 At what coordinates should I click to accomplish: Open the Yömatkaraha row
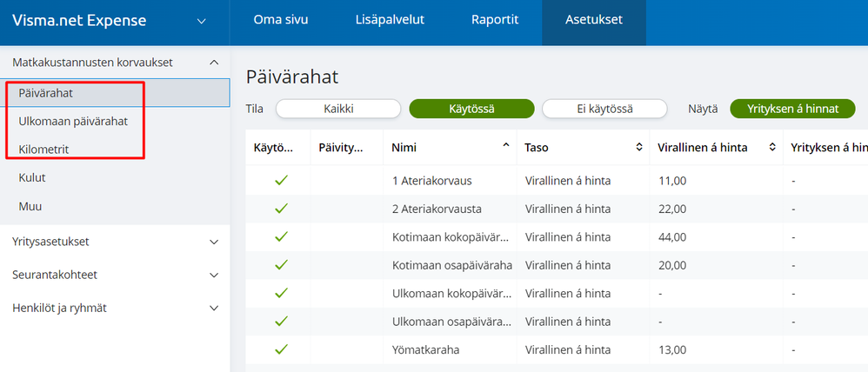[x=557, y=349]
